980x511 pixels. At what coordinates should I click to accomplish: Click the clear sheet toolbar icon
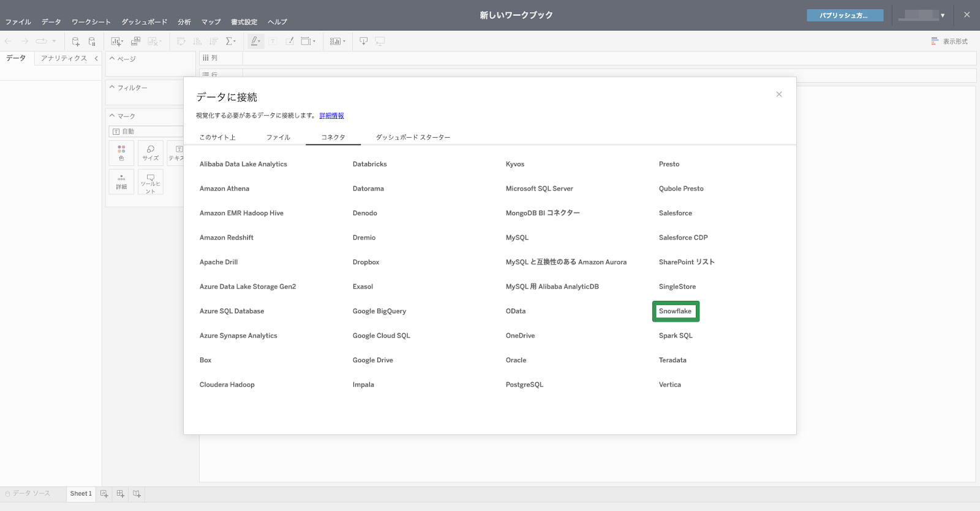[154, 42]
